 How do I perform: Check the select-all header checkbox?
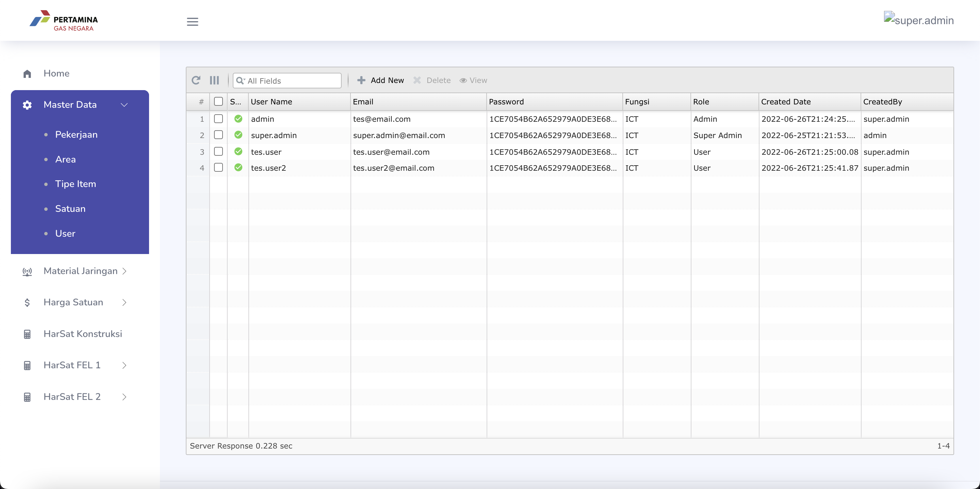coord(218,101)
